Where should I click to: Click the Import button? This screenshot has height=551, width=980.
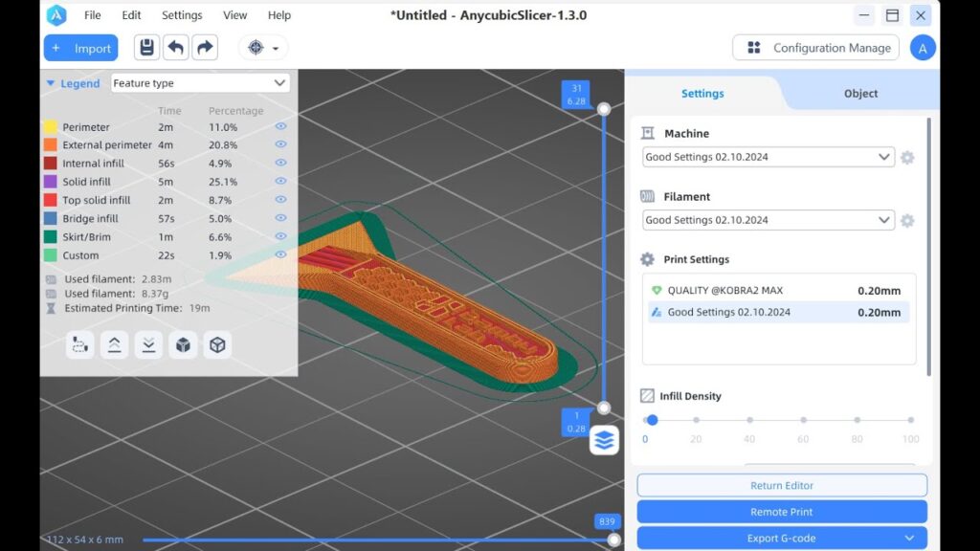click(x=80, y=48)
